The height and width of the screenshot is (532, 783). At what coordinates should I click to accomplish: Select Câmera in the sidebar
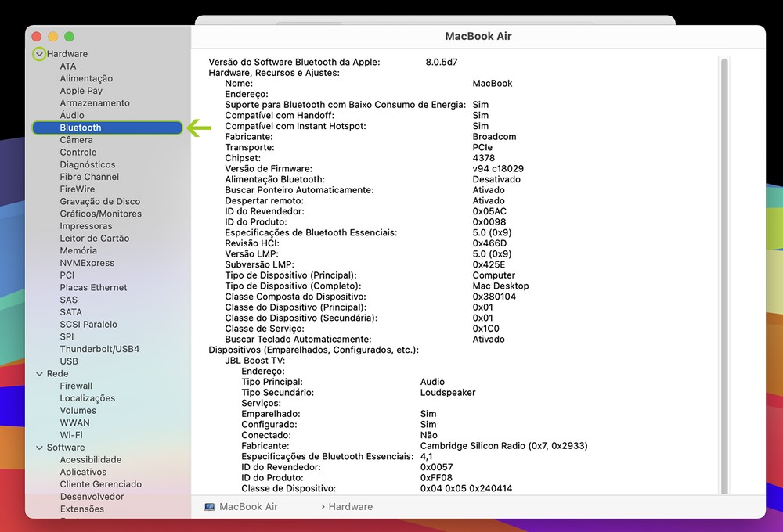pyautogui.click(x=76, y=140)
